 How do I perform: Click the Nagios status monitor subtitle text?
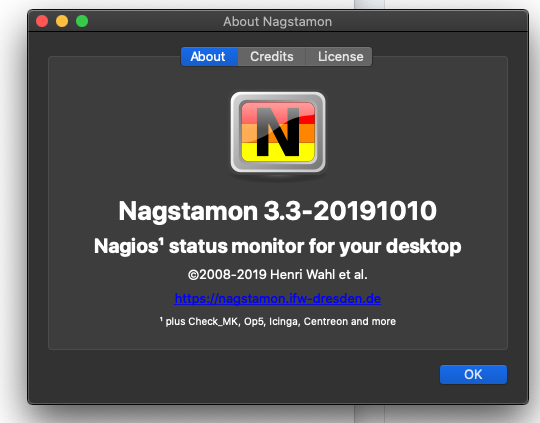278,247
